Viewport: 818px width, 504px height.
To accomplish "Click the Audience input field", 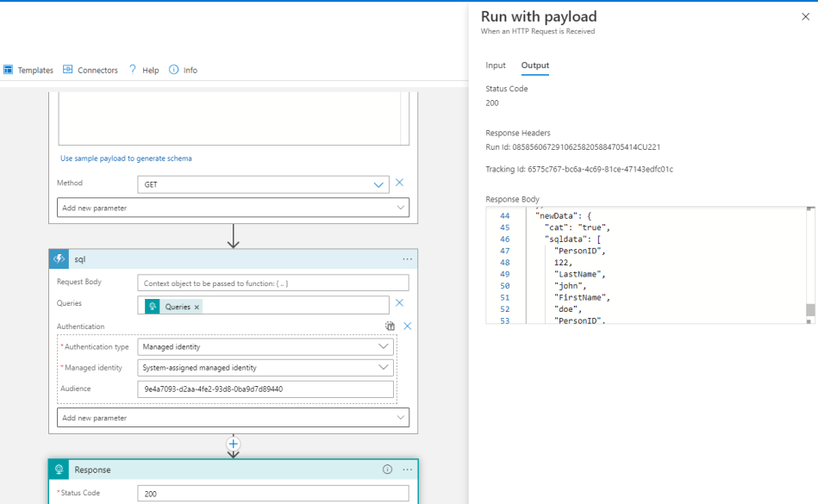I will (x=265, y=389).
